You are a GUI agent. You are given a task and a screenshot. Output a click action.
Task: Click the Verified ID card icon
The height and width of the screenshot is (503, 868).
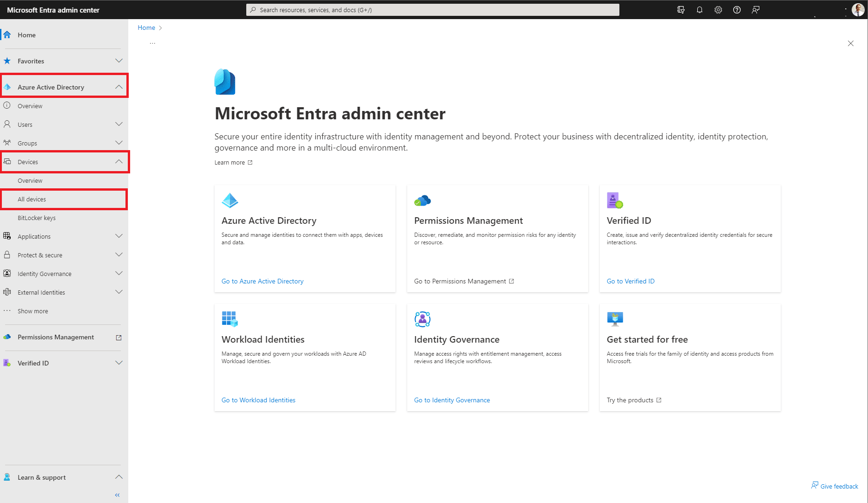[615, 201]
